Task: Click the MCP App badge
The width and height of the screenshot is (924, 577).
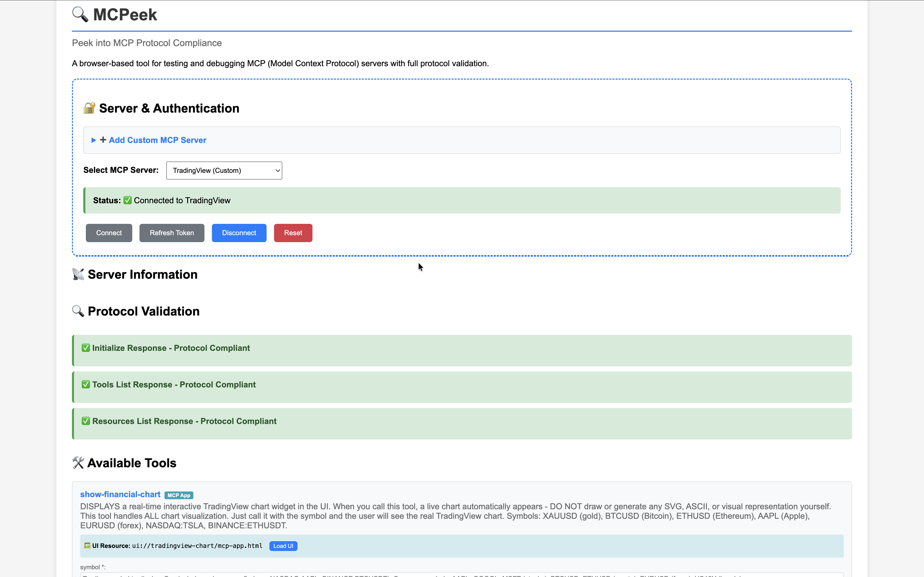Action: (179, 495)
